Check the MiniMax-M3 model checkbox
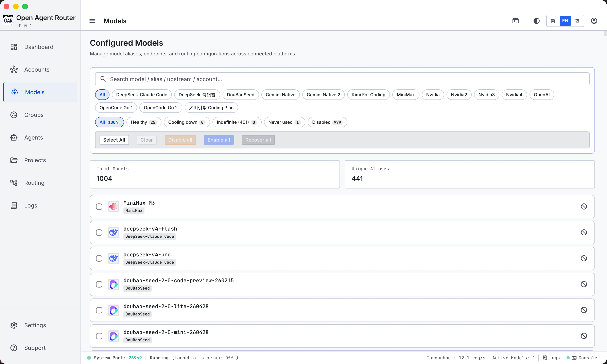The width and height of the screenshot is (607, 364). tap(99, 207)
